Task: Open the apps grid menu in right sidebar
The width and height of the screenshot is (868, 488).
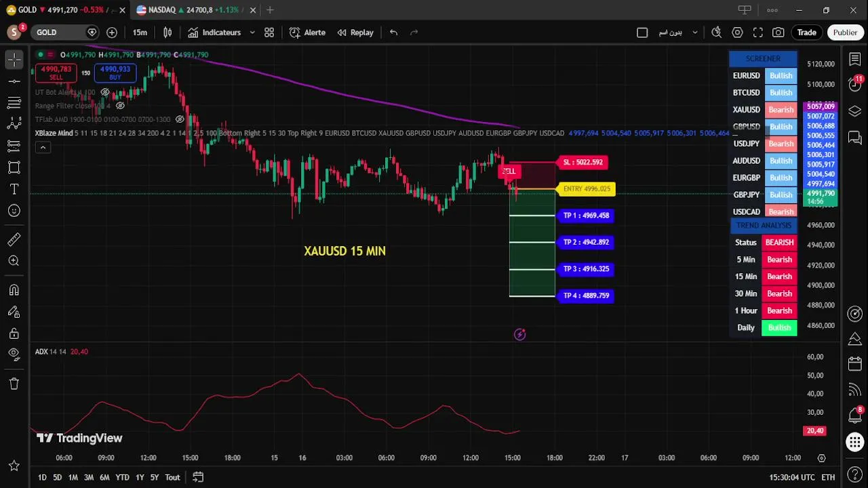Action: tap(854, 442)
